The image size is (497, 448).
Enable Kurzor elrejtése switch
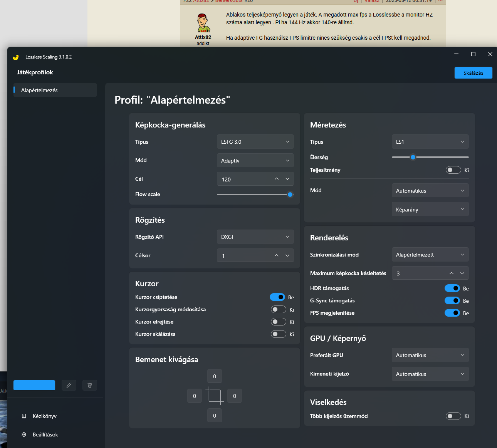pos(279,322)
